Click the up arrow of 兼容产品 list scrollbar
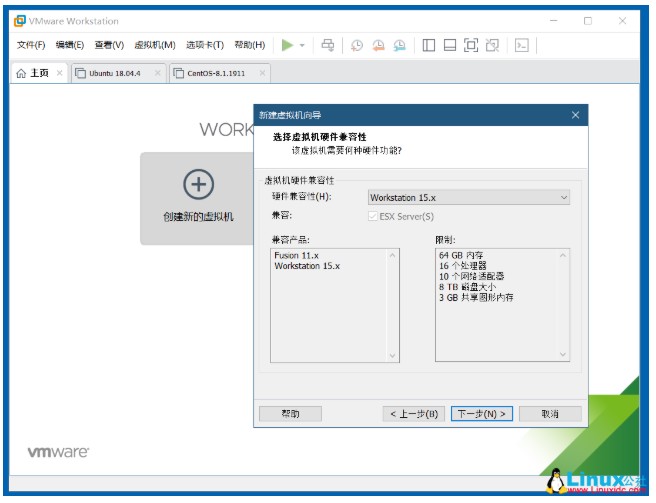This screenshot has height=503, width=656. coord(392,255)
